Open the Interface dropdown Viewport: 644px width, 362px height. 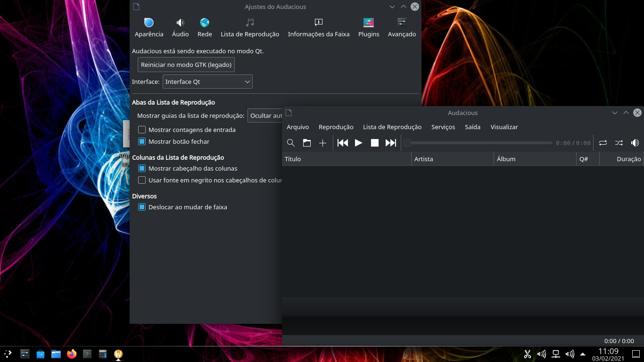(207, 81)
